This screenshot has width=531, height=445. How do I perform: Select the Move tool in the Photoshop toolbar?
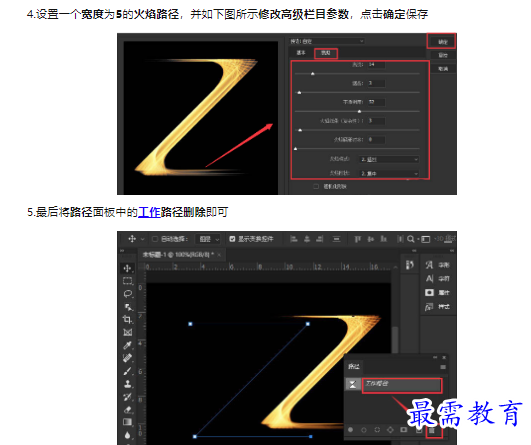click(128, 269)
